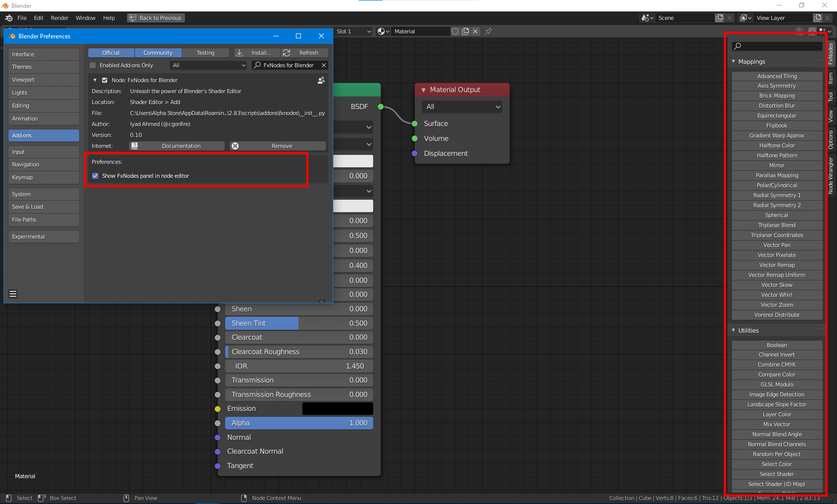Click the pin icon in the shader header
Viewport: 837px width, 504px height.
click(488, 31)
